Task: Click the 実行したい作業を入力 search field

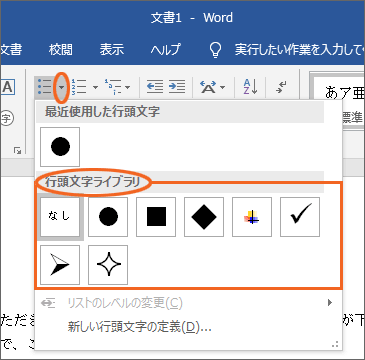Action: tap(299, 50)
